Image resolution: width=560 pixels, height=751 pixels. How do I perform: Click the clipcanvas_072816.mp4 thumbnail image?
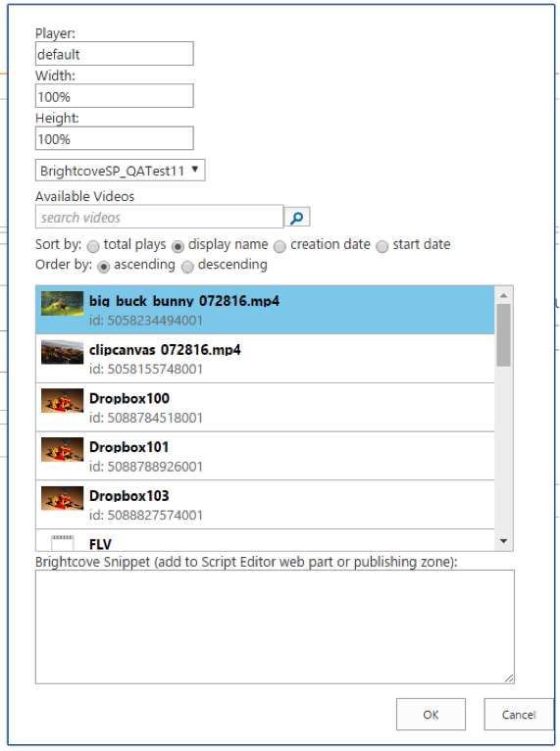[x=62, y=353]
